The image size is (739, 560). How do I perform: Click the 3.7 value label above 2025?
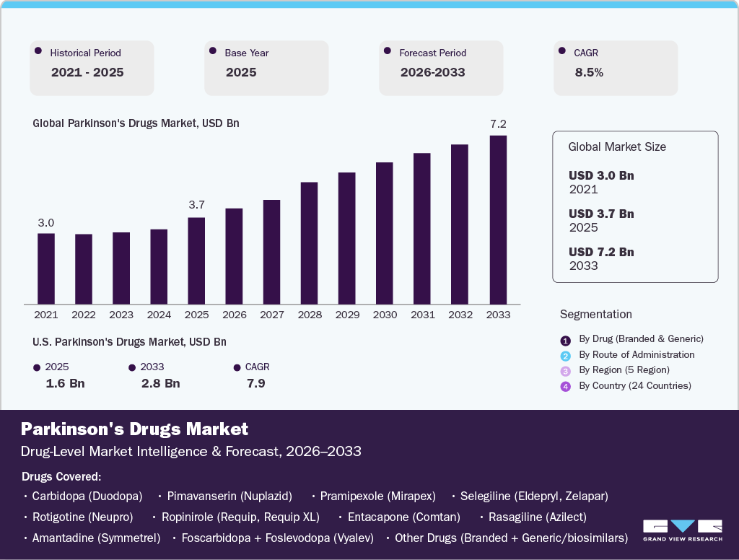tap(196, 204)
